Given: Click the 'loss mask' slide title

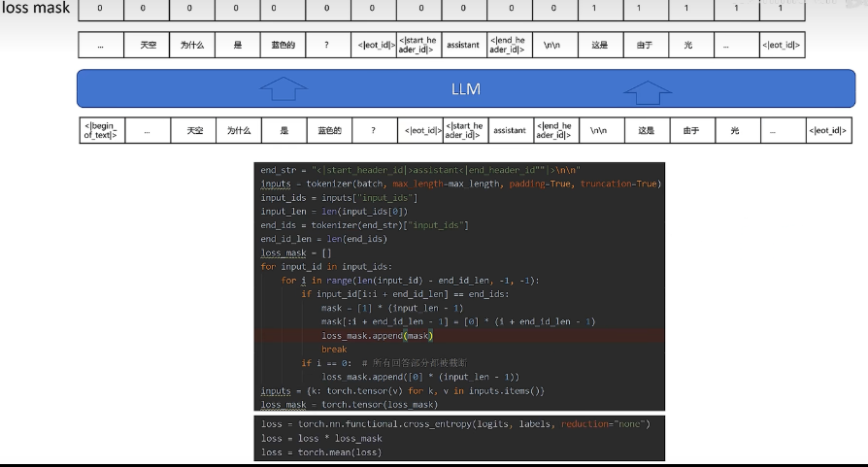Looking at the screenshot, I should pos(35,8).
